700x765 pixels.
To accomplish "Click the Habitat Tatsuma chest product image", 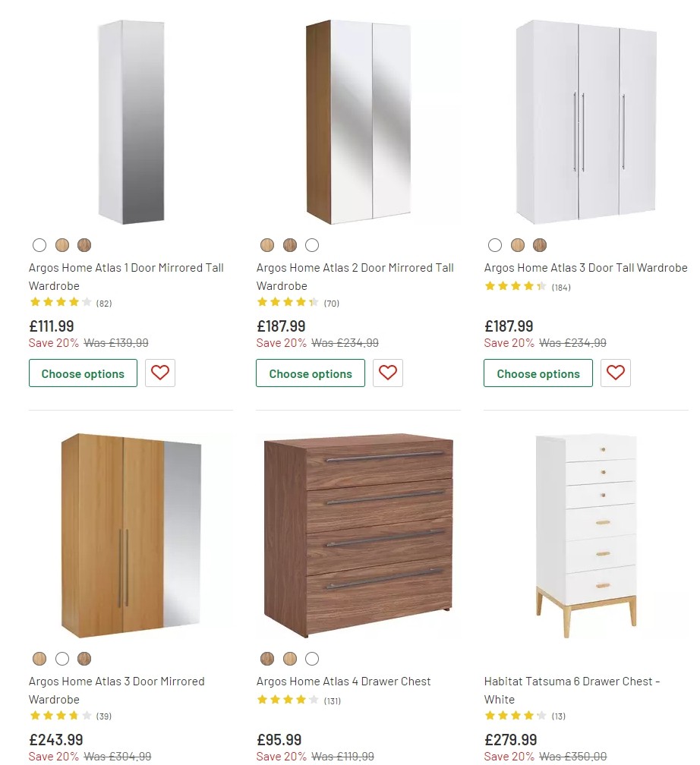I will [585, 534].
